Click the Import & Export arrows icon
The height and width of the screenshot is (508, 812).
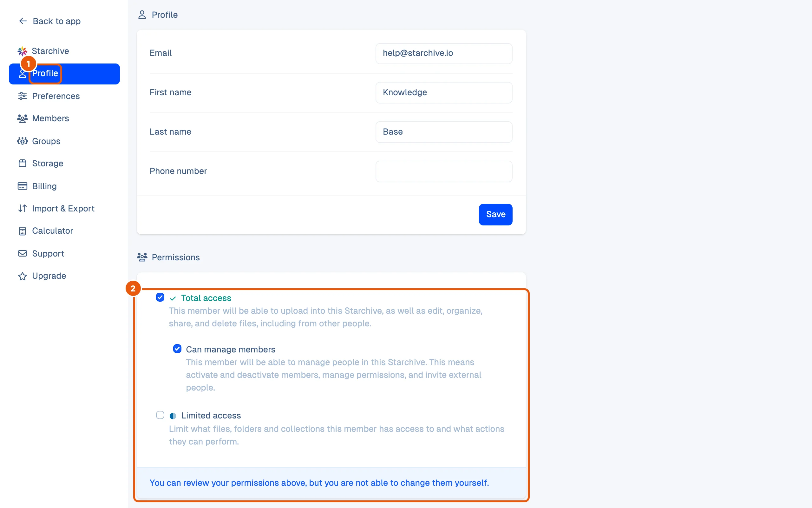[x=23, y=208]
